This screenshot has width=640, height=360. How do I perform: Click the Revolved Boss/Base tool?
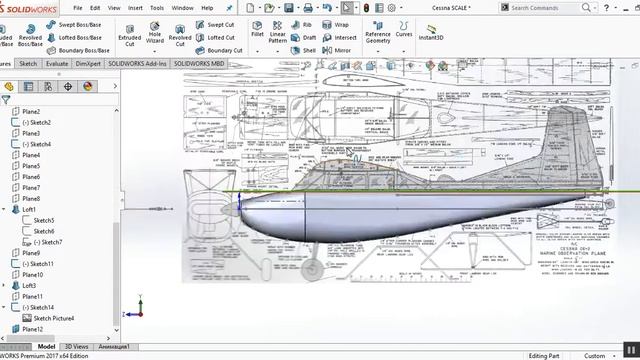point(30,35)
